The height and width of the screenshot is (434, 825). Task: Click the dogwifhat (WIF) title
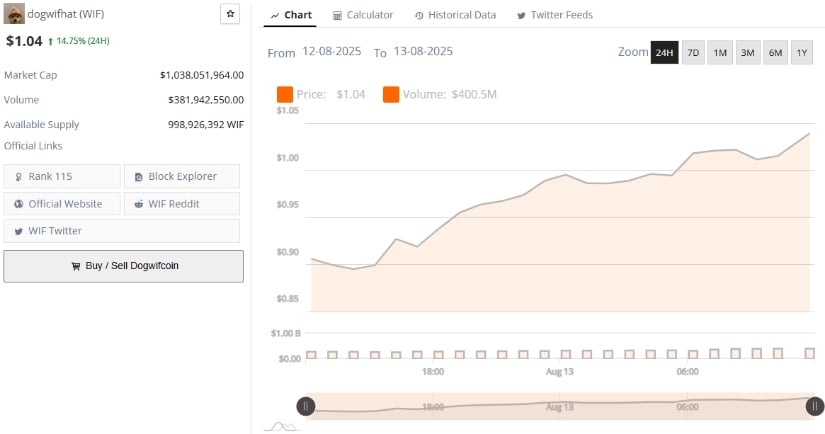click(x=66, y=14)
